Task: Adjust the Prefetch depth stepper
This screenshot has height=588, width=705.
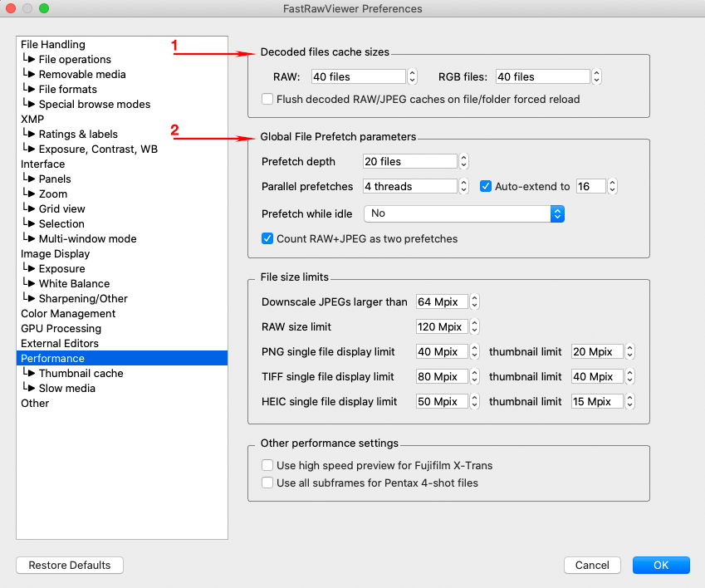Action: [x=464, y=161]
